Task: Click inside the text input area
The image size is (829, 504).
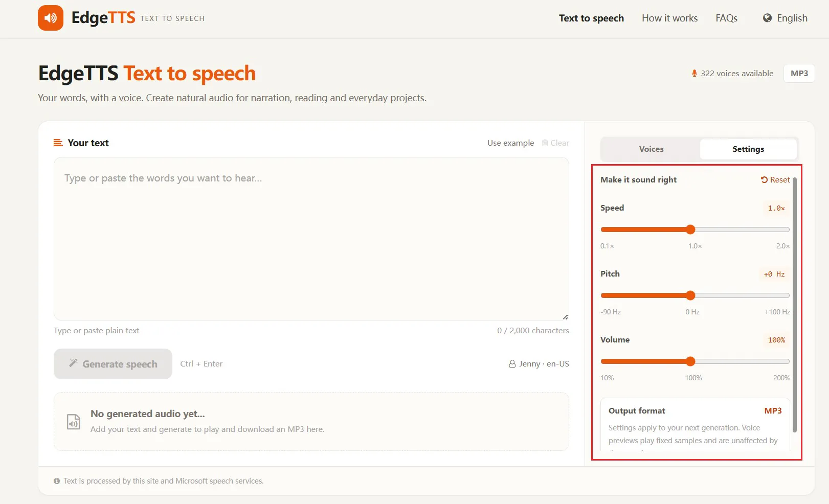Action: click(311, 239)
